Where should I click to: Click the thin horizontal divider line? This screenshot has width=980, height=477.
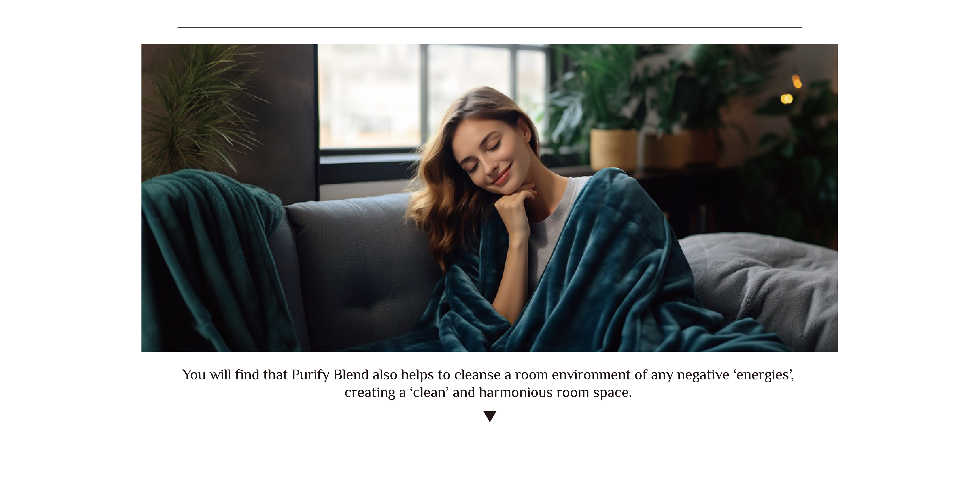[490, 28]
